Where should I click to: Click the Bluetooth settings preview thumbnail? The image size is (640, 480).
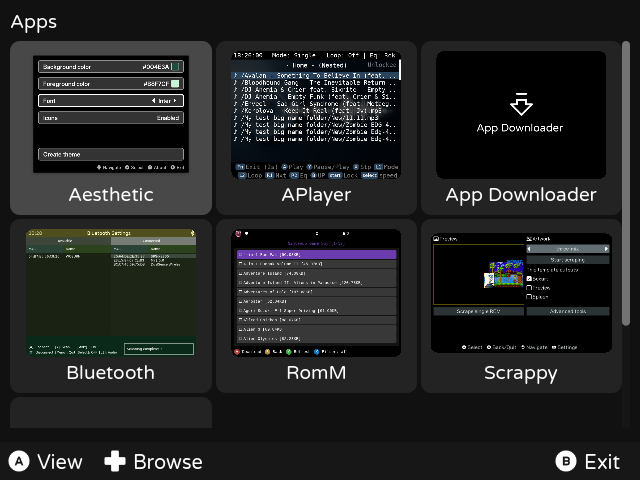111,293
